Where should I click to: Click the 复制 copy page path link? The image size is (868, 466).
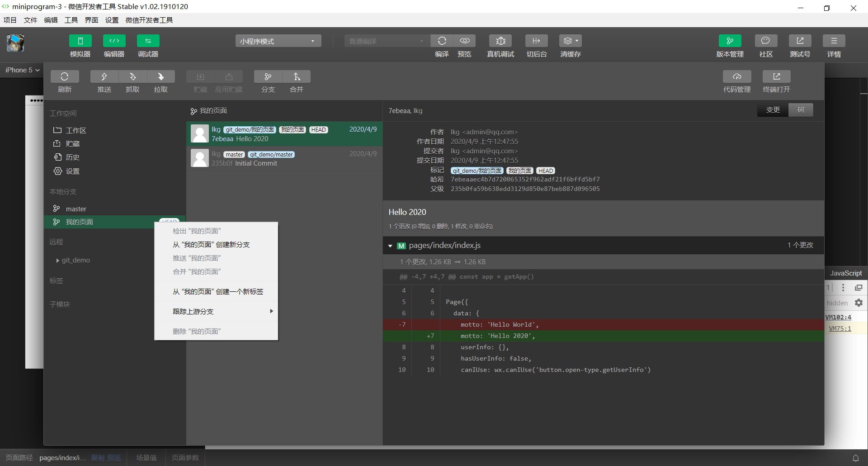tap(98, 458)
